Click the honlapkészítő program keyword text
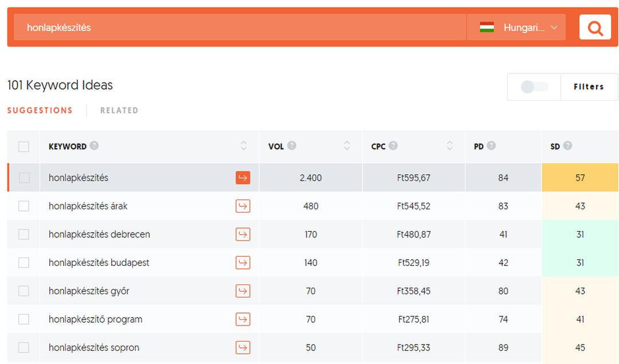 [96, 319]
